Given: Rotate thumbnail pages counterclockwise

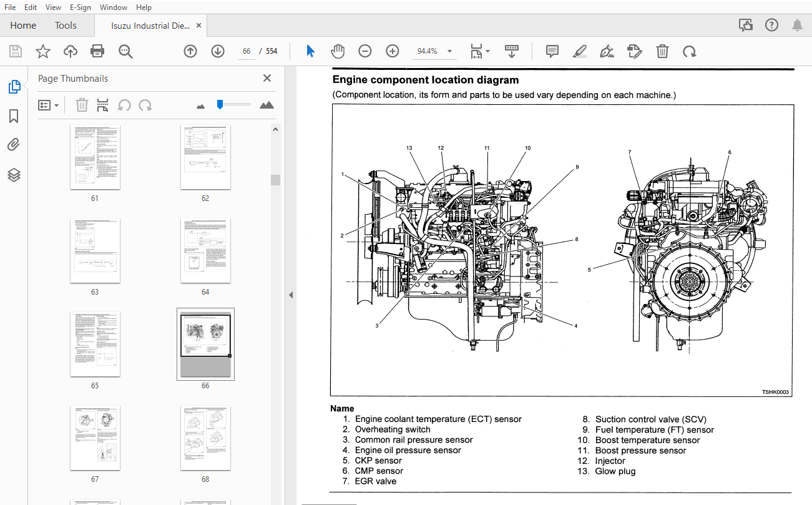Looking at the screenshot, I should pyautogui.click(x=124, y=105).
